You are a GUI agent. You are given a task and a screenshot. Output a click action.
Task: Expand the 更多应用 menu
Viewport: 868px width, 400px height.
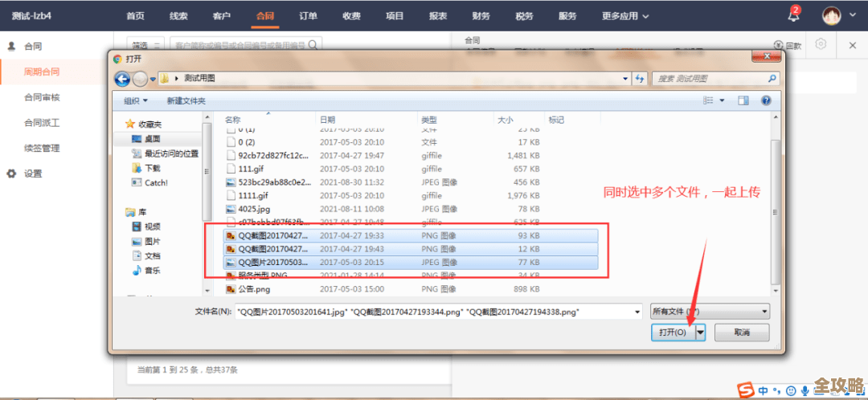625,16
